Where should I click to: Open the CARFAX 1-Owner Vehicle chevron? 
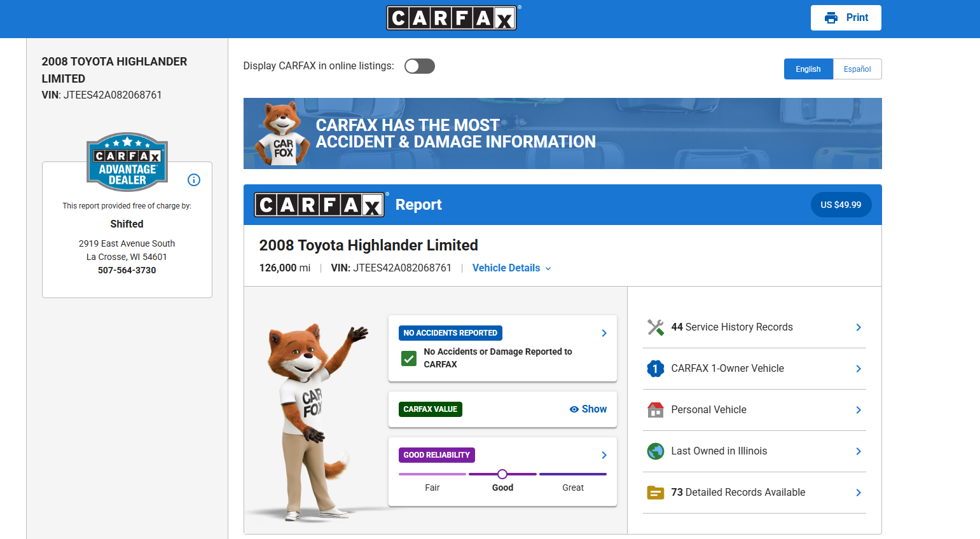click(x=859, y=369)
